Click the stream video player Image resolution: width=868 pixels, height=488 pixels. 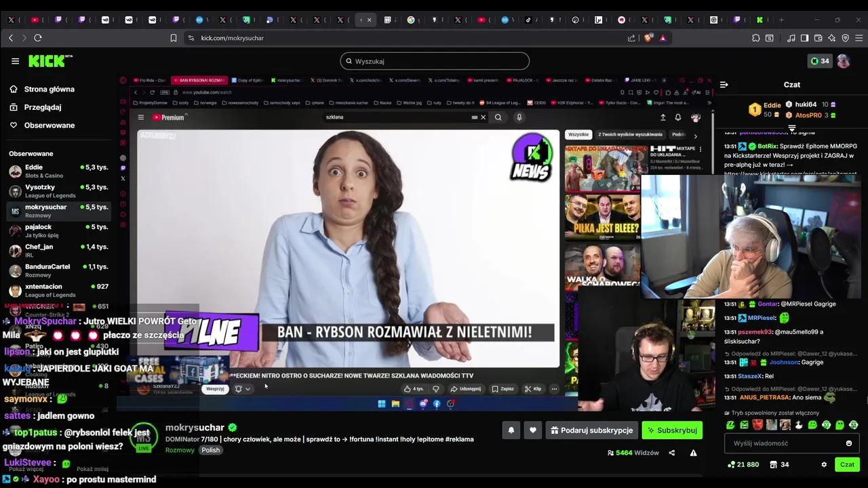415,244
